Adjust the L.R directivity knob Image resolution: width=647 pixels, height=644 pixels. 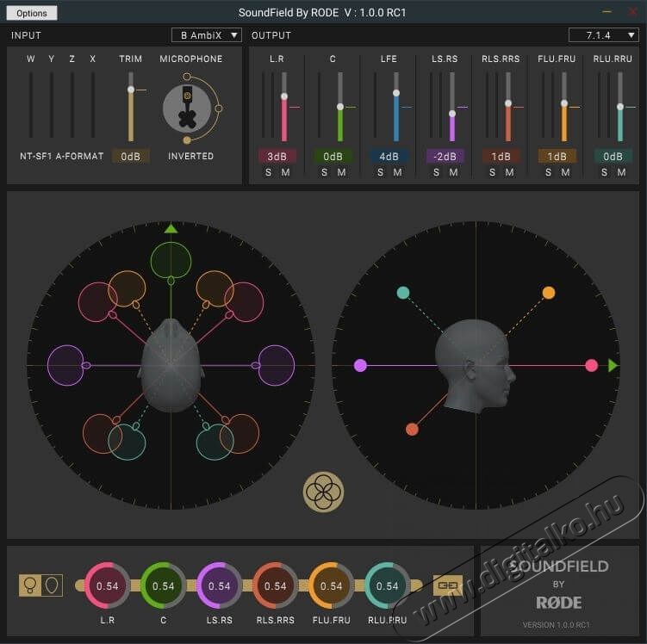point(108,585)
